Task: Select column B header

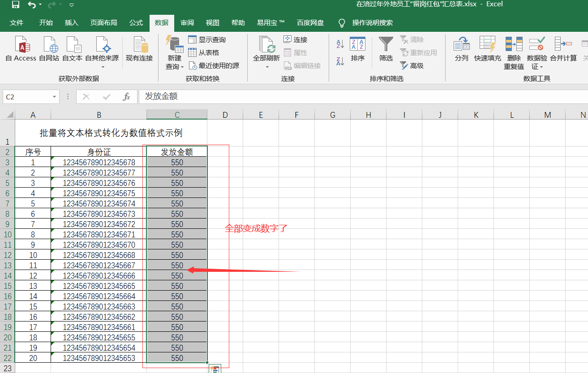Action: (x=99, y=115)
